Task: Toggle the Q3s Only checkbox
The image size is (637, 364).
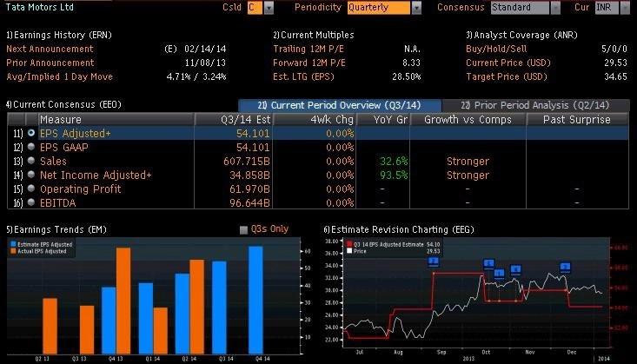Action: point(243,230)
